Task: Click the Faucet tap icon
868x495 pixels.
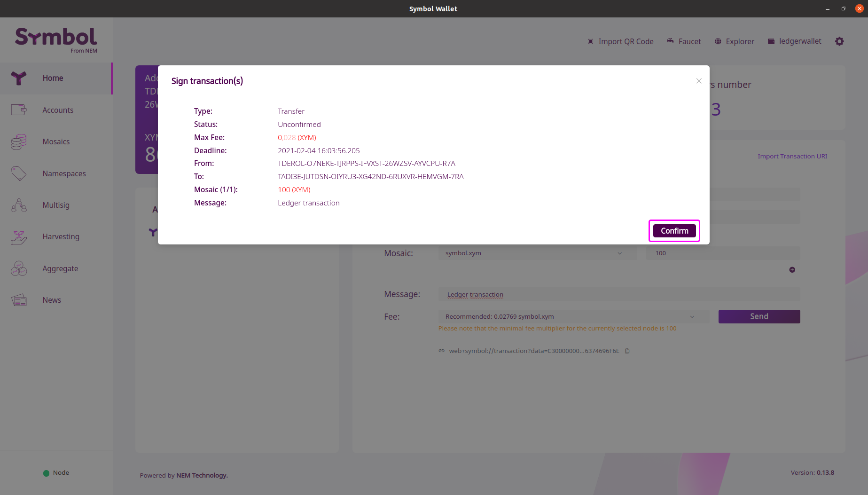Action: point(670,41)
